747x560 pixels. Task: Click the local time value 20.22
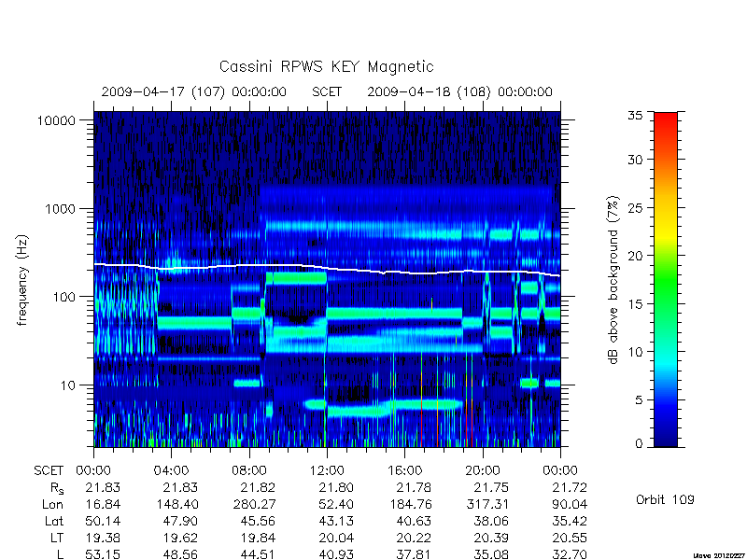click(x=414, y=539)
